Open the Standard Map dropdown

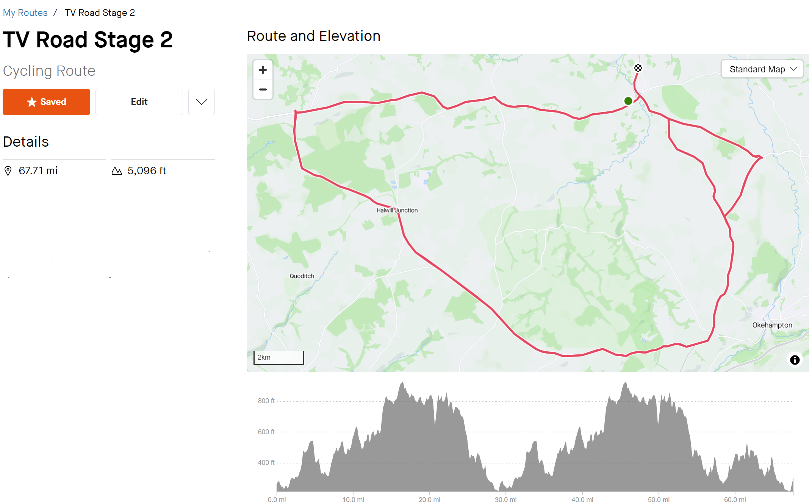tap(762, 69)
